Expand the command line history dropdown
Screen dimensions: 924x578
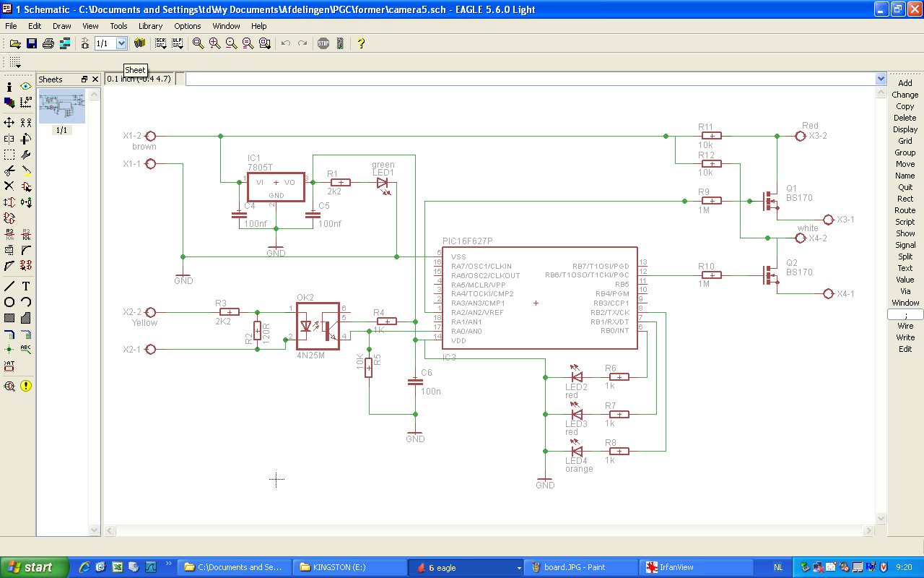point(880,79)
